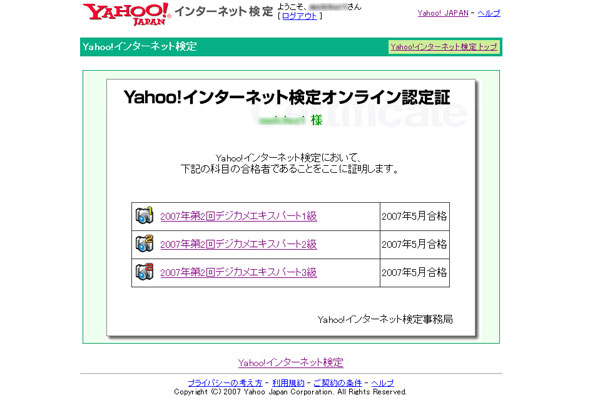
Task: Open ご契約の条件 footer link
Action: [x=338, y=383]
